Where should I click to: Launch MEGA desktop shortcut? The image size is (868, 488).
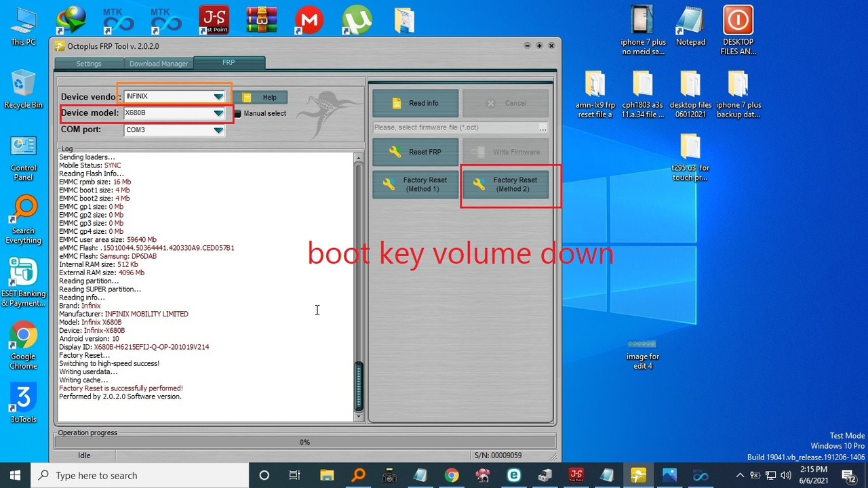(x=309, y=20)
